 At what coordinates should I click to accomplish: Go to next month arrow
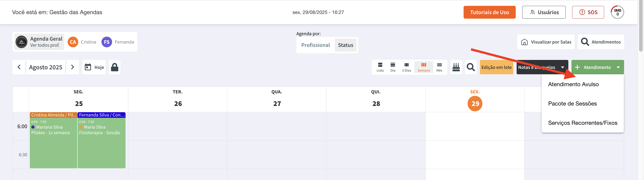click(73, 67)
